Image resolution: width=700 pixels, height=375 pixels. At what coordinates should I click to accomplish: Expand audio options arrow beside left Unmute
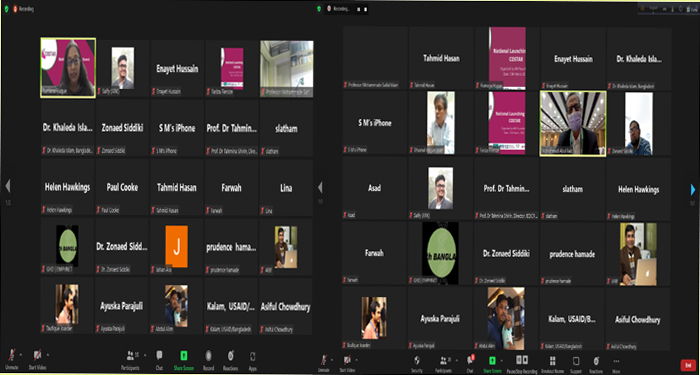[x=21, y=355]
